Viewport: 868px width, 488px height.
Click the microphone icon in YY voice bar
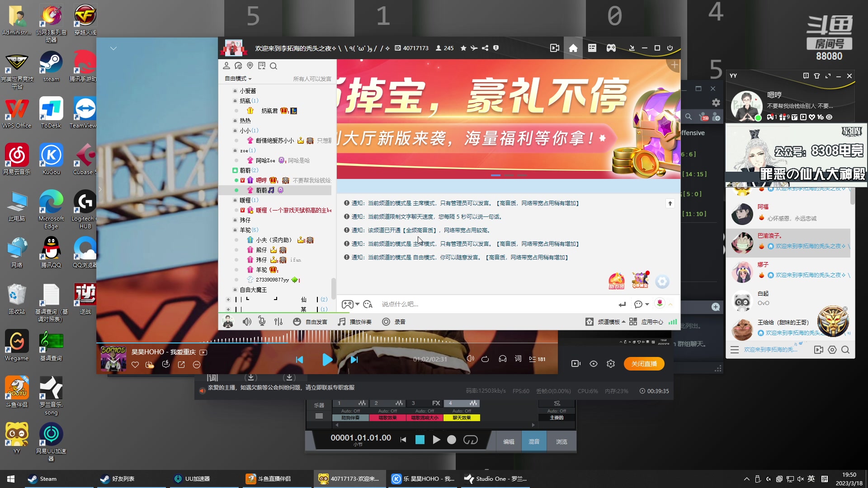[262, 322]
